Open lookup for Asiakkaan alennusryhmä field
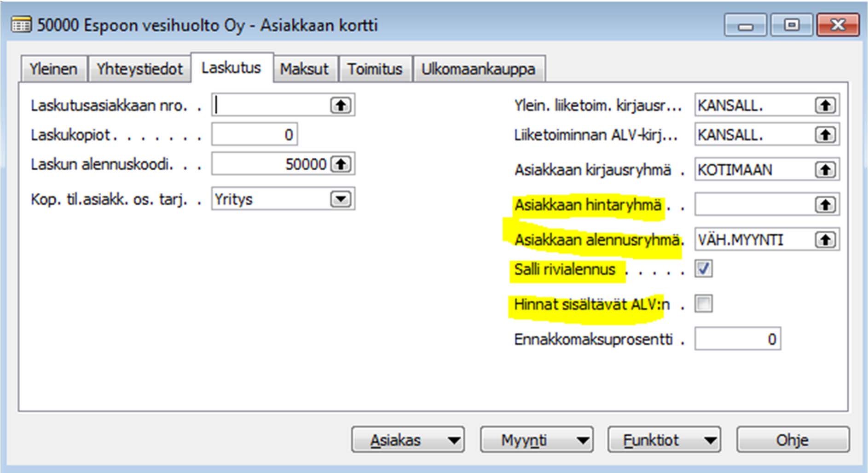Image resolution: width=868 pixels, height=473 pixels. point(825,240)
